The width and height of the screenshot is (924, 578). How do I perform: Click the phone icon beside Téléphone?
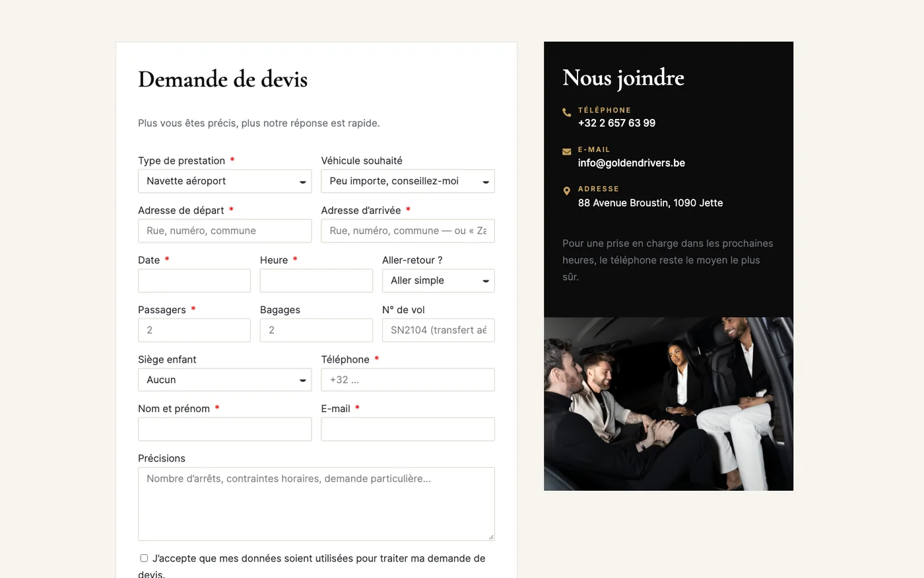point(566,112)
